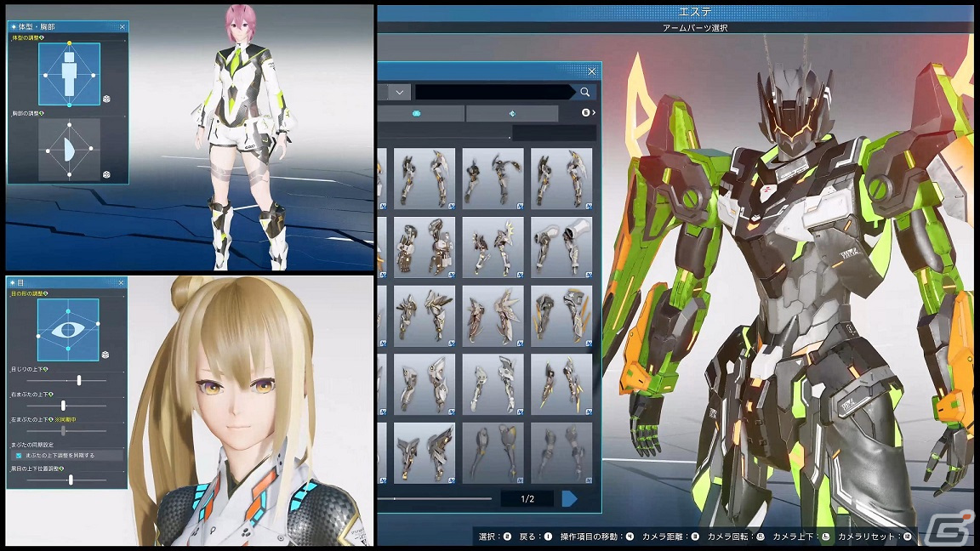The image size is (980, 551).
Task: Open help icon beside 体型の調整 label
Action: pyautogui.click(x=42, y=38)
